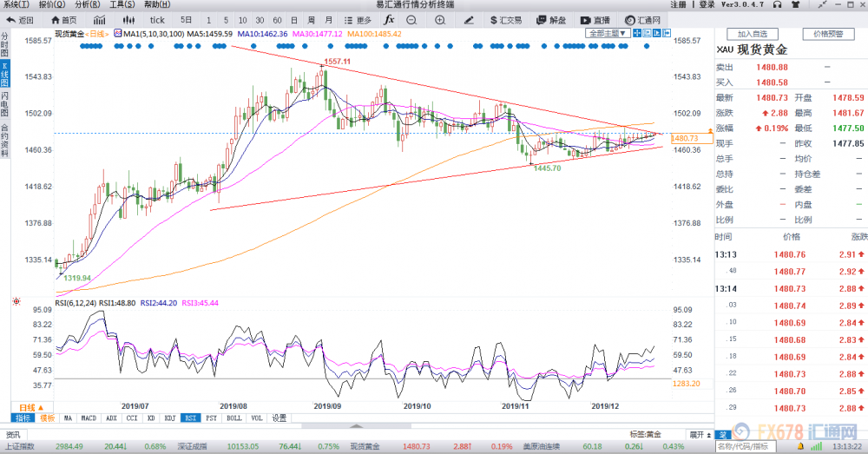Viewport: 868px width, 454px height.
Task: Open the 汇交易 trading section
Action: tap(506, 20)
